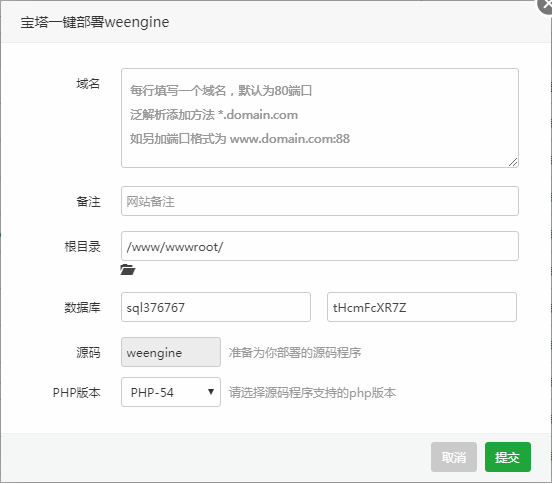Click the 域名 label
Viewport: 553px width, 484px height.
coord(88,84)
